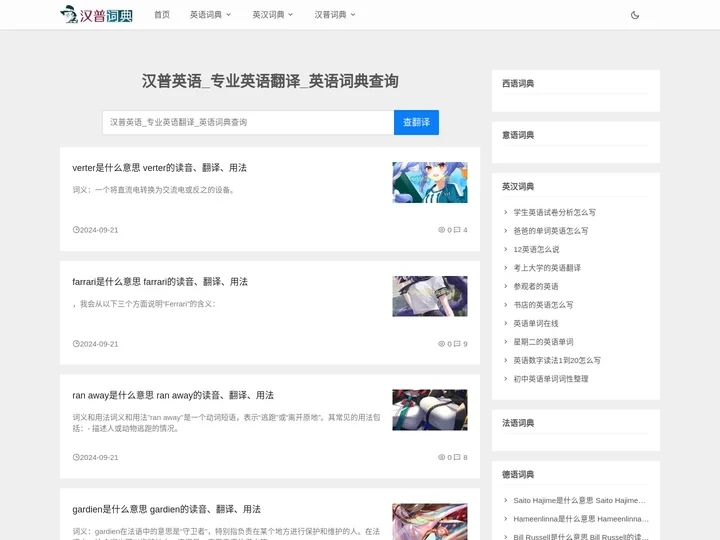The image size is (720, 540).
Task: Click the comment icon on ran away post
Action: 457,457
